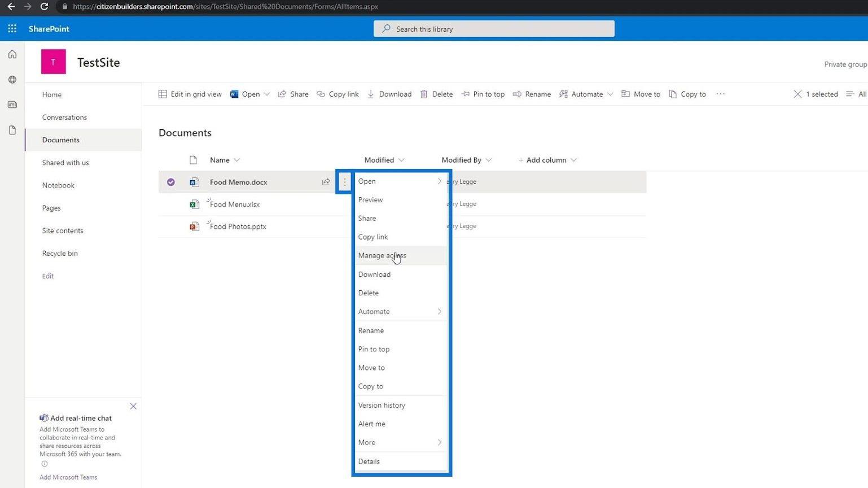868x488 pixels.
Task: Click the Word file icon for Food Memo.docx
Action: pyautogui.click(x=194, y=182)
